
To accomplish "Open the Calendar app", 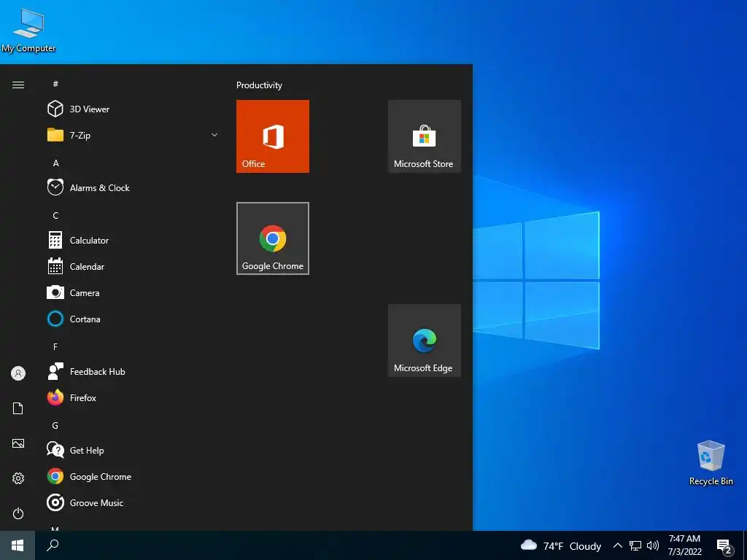I will click(x=133, y=267).
